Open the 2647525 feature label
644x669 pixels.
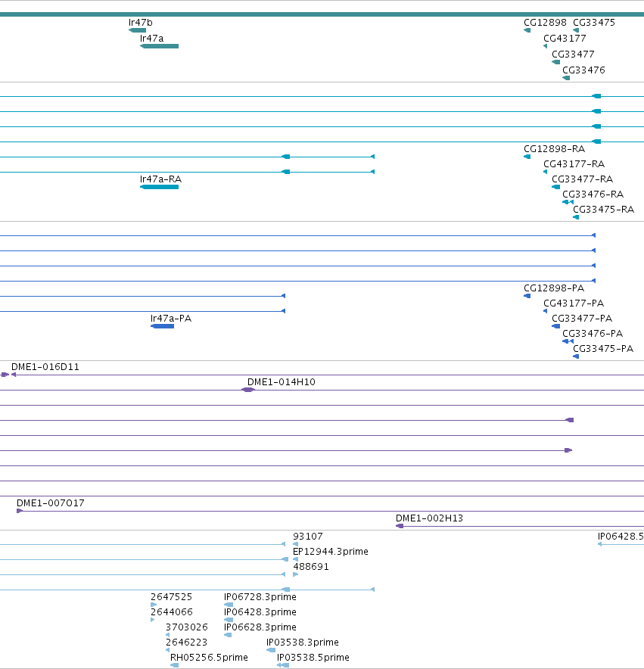[171, 597]
